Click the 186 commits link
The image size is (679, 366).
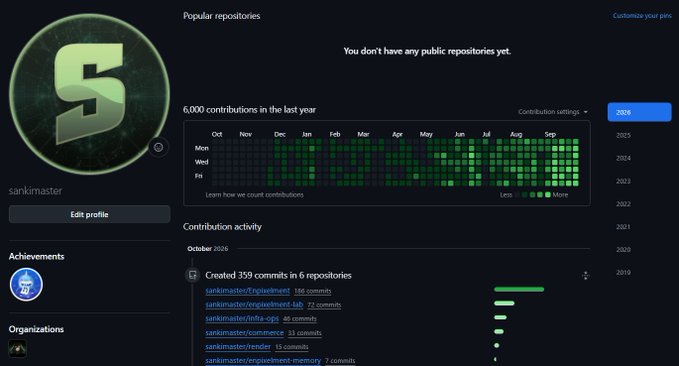point(312,291)
